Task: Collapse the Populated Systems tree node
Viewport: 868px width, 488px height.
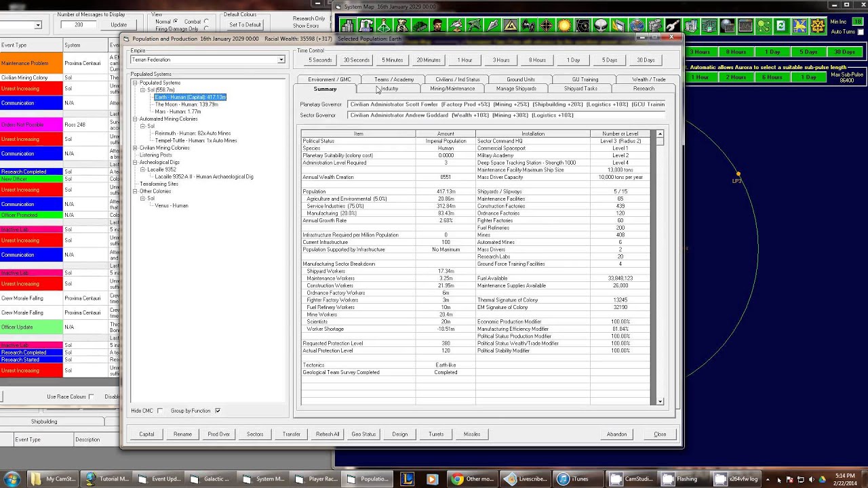Action: pyautogui.click(x=135, y=83)
